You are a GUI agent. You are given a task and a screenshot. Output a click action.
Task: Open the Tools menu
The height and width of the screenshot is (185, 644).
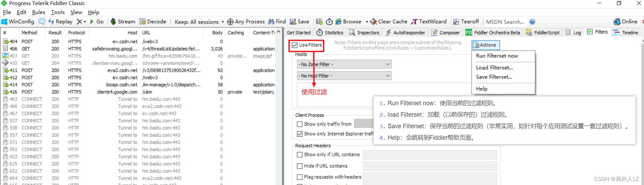point(58,12)
